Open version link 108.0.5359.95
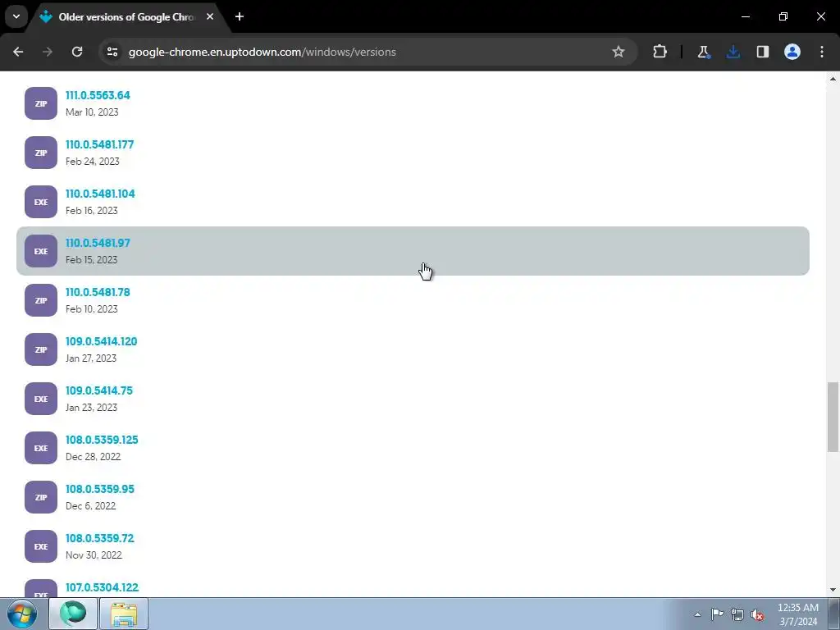 99,490
